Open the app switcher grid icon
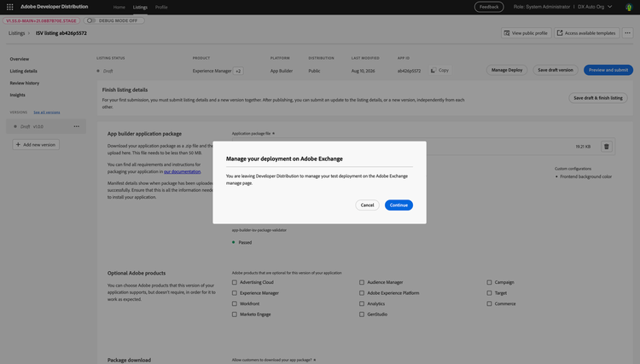 point(9,7)
